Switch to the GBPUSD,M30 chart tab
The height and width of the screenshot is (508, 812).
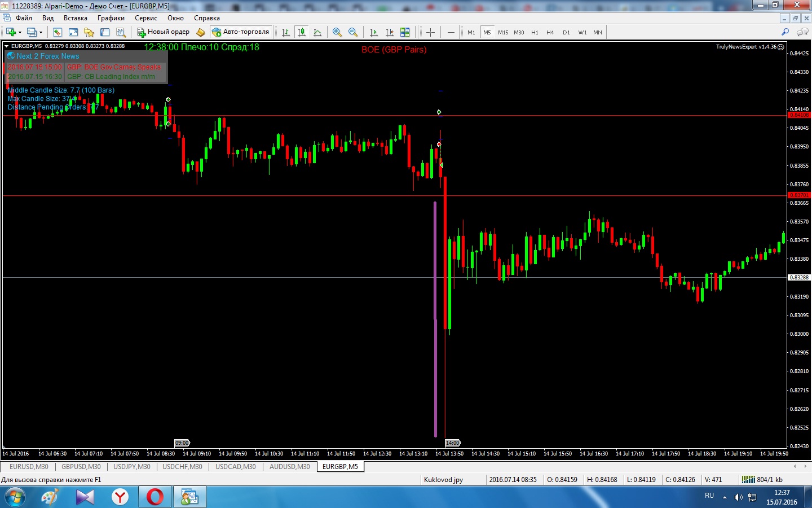coord(81,467)
